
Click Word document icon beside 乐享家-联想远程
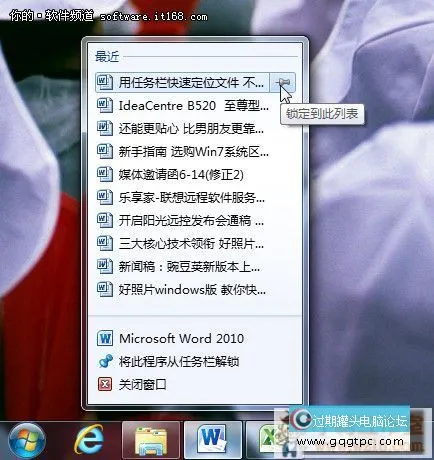click(x=105, y=198)
